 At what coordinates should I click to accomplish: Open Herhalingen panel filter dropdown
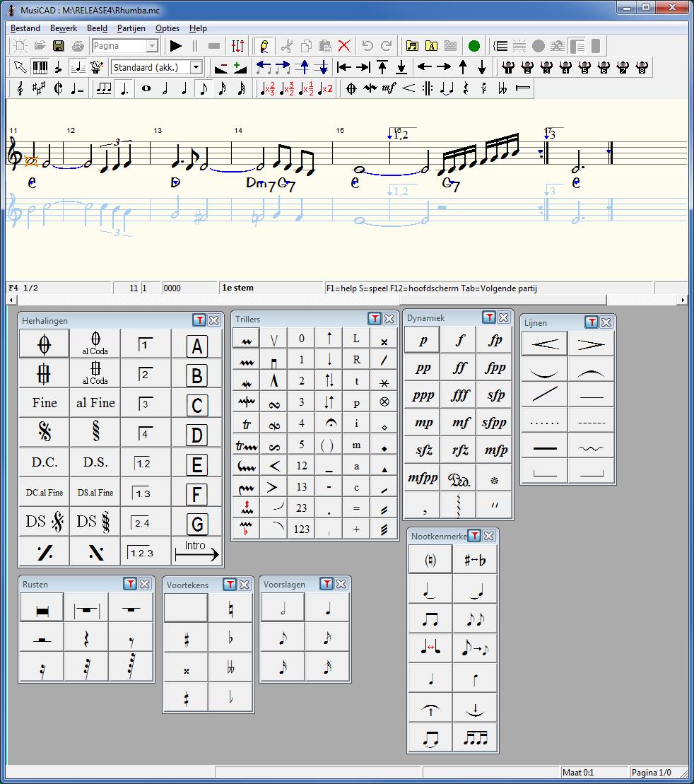[x=199, y=320]
